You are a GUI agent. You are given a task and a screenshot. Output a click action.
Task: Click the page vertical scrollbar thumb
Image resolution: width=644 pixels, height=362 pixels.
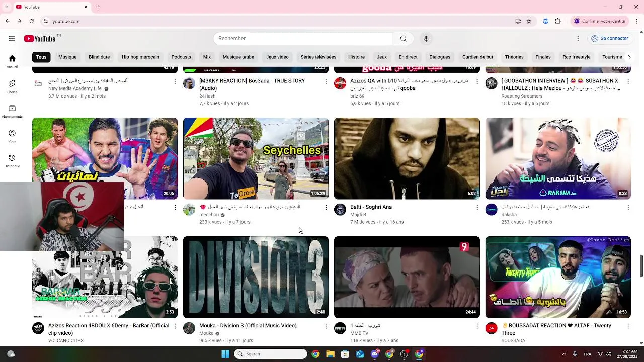pyautogui.click(x=641, y=266)
